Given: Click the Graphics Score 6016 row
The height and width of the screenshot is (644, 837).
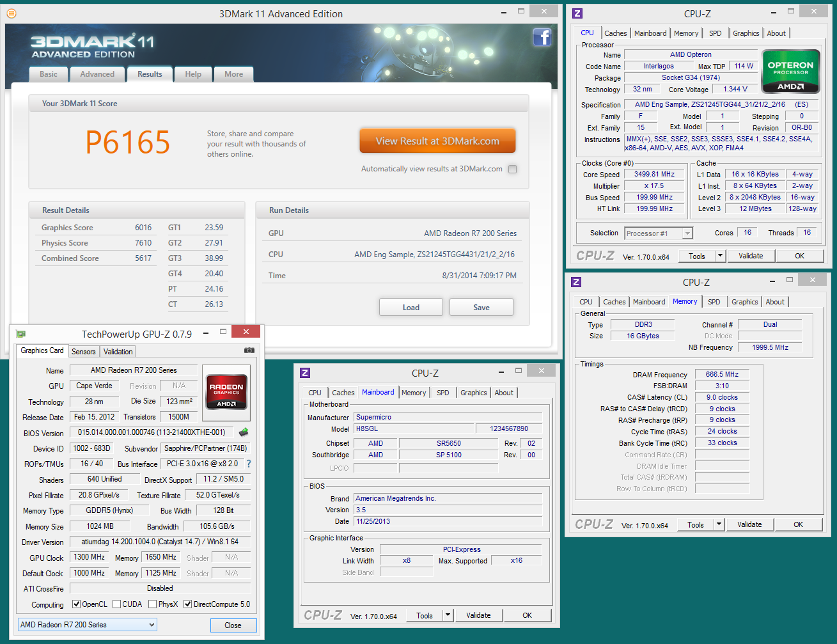Looking at the screenshot, I should [97, 228].
